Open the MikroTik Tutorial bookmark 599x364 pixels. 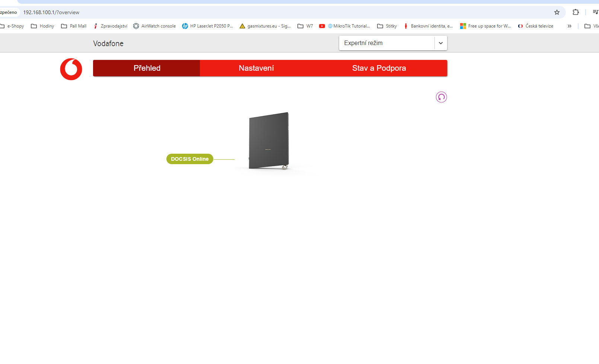348,26
